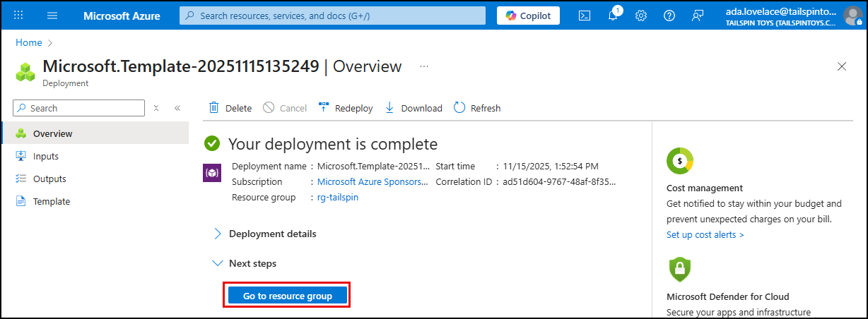Click the Inputs icon in sidebar

(x=20, y=156)
